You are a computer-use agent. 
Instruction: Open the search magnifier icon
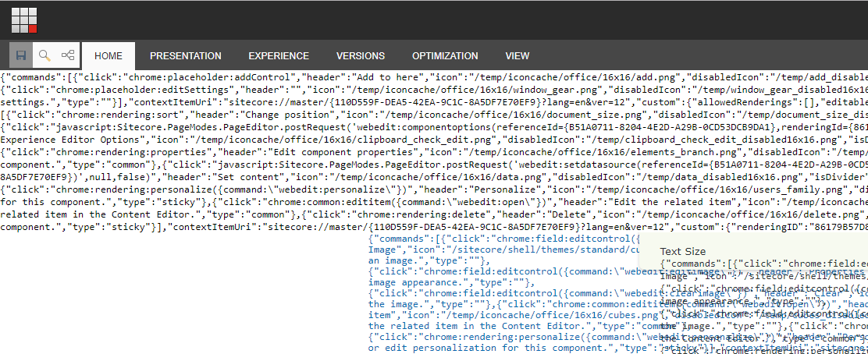tap(44, 55)
